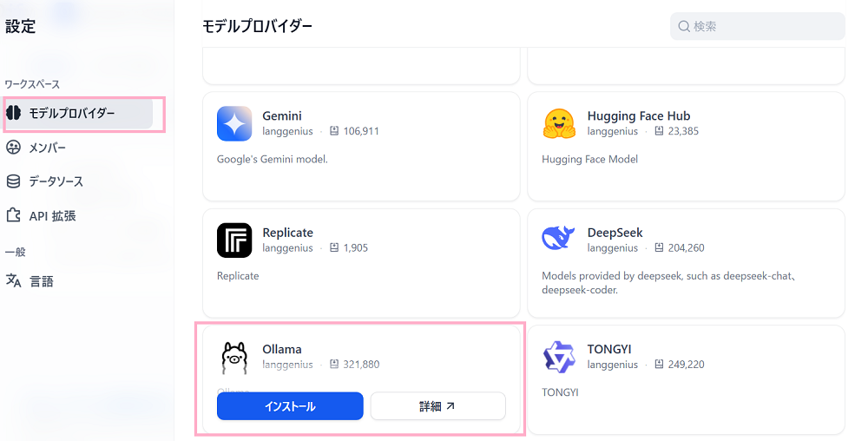Click the Gemini provider logo icon
Viewport: 868px width, 441px height.
coord(234,123)
